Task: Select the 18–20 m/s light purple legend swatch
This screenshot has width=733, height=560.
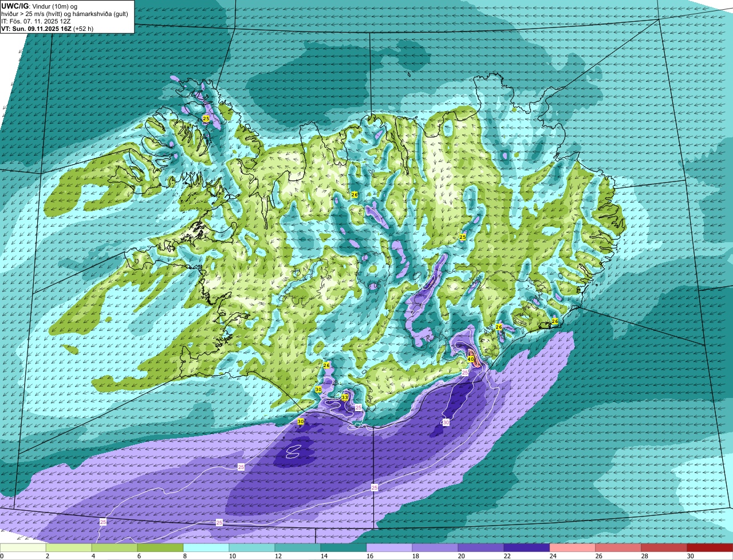Action: click(435, 547)
